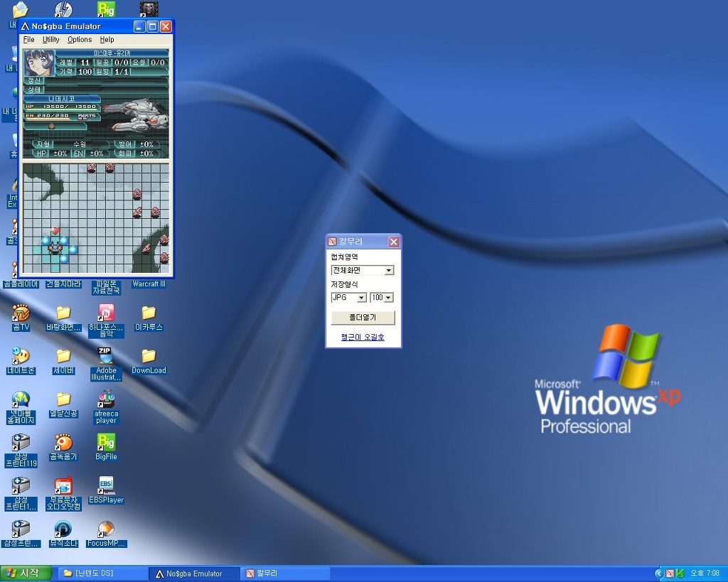Screen dimensions: 728x582
Task: Click the selected unit on the map grid
Action: pos(55,248)
